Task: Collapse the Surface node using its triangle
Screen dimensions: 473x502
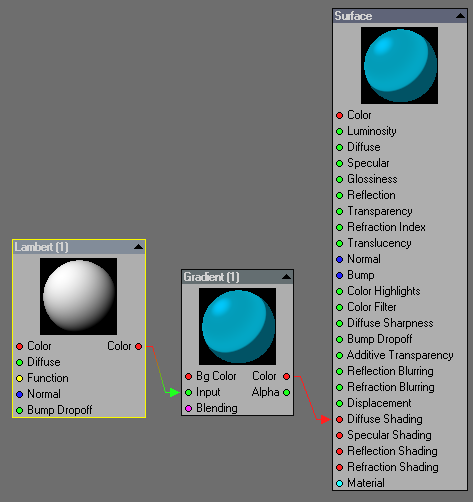Action: [x=460, y=16]
